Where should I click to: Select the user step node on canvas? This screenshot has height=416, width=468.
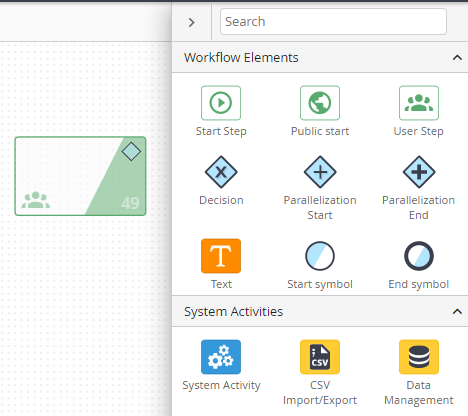pos(80,176)
